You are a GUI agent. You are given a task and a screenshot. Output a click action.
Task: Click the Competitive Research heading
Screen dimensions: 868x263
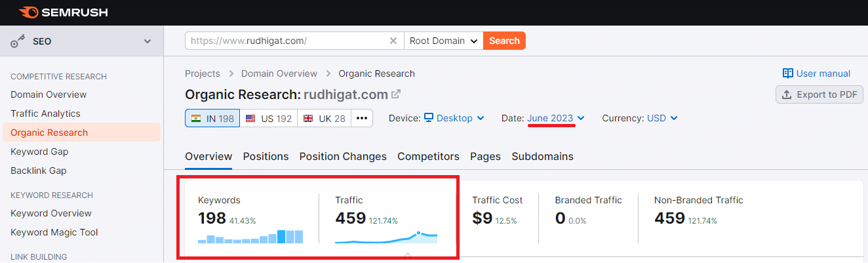(x=58, y=77)
